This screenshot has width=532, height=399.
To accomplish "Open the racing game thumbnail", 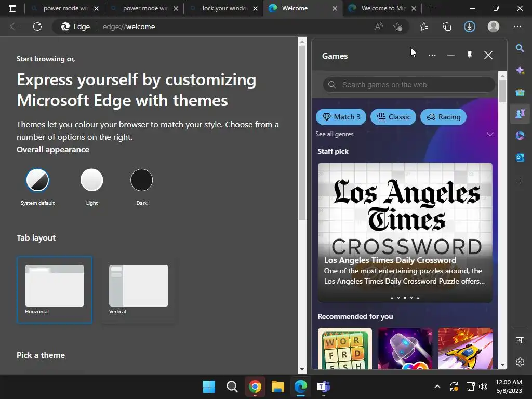I will coord(465,349).
